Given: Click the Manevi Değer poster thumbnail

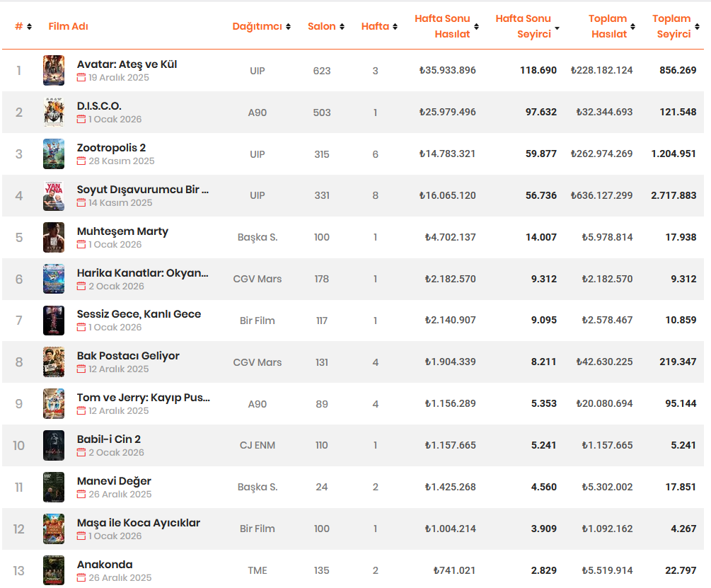Looking at the screenshot, I should [54, 487].
